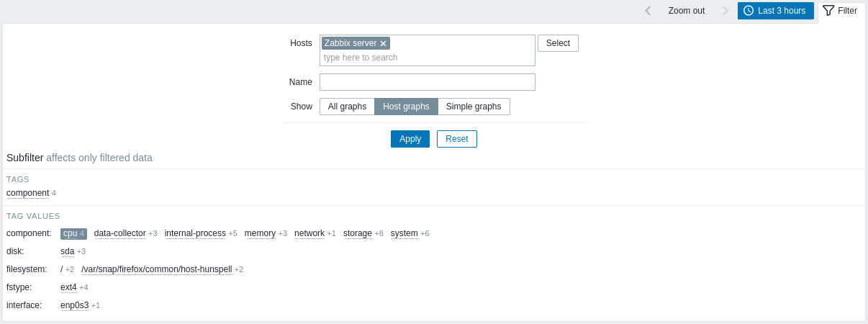The height and width of the screenshot is (324, 868).
Task: Switch Show option to Host graphs
Action: pos(406,107)
